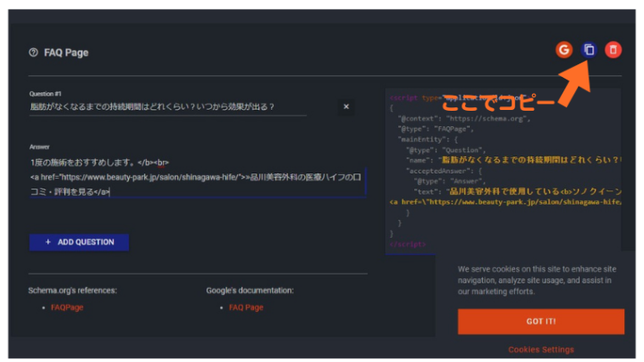Click the closing </script> tag line

click(x=408, y=244)
